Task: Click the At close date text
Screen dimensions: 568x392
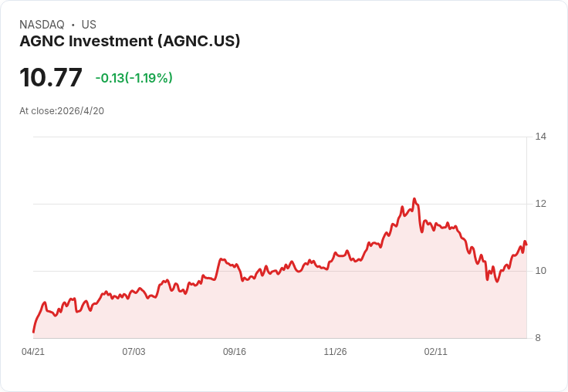Action: 62,110
